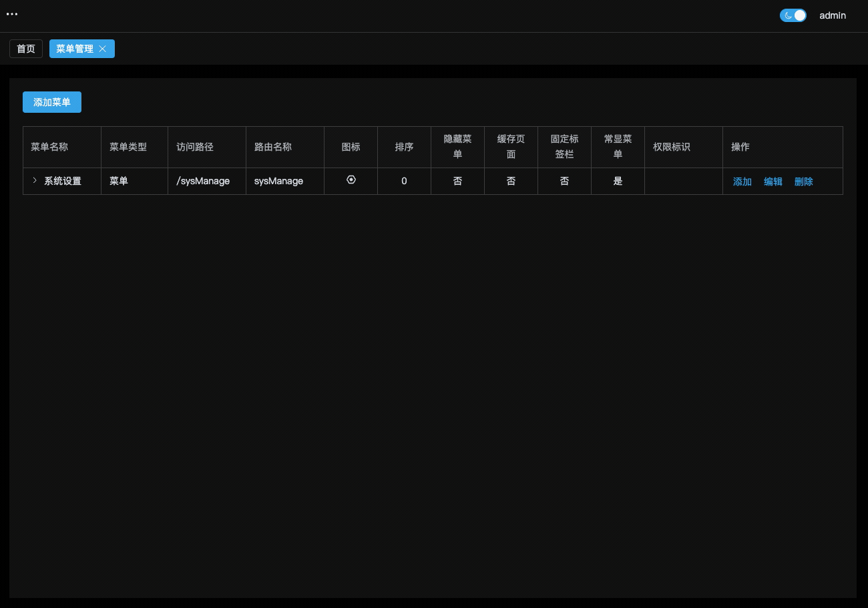868x608 pixels.
Task: Click the 访问路径 cell showing /sysManage
Action: [203, 180]
